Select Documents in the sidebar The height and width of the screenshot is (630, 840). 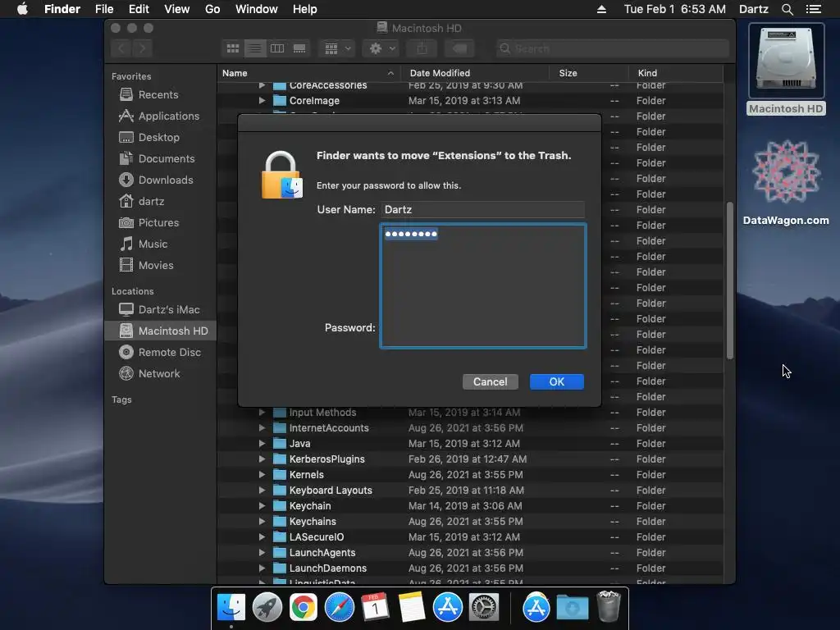pyautogui.click(x=166, y=159)
